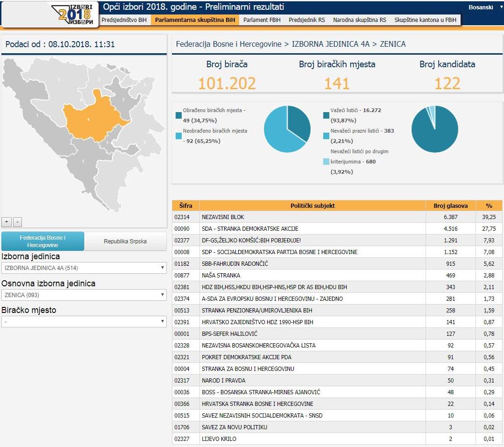Viewport: 504px width, 447px height.
Task: Switch to Parlament FBiH tab
Action: click(262, 20)
